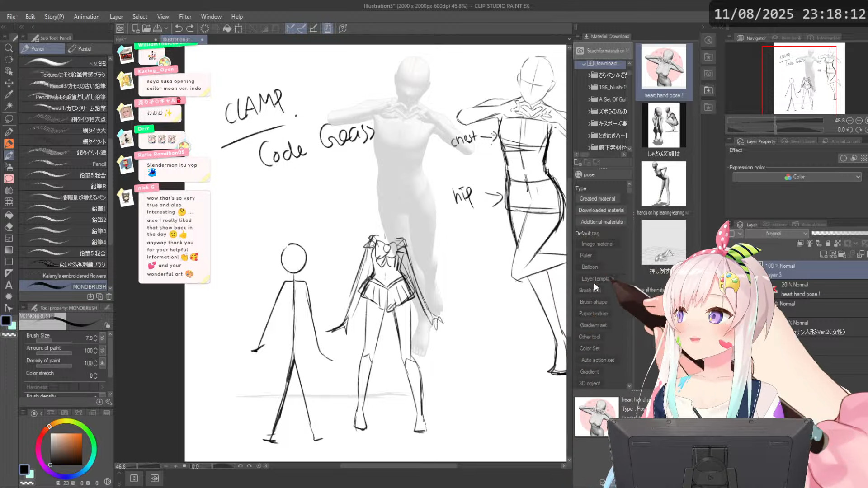
Task: Select the Zoom magnifier tool in the left toolbar
Action: pos(9,48)
